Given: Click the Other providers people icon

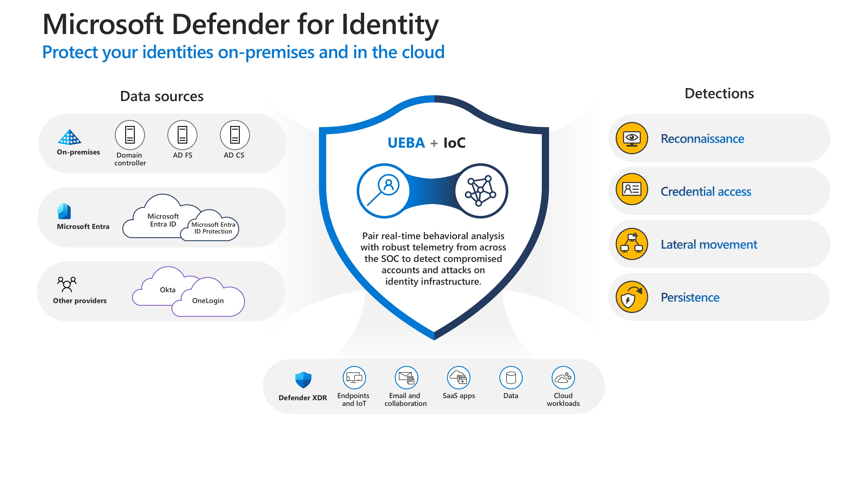Looking at the screenshot, I should pos(67,284).
